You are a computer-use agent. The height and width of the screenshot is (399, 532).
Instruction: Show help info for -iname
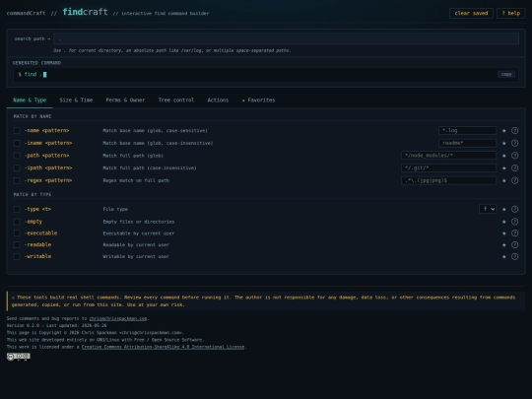(x=514, y=143)
